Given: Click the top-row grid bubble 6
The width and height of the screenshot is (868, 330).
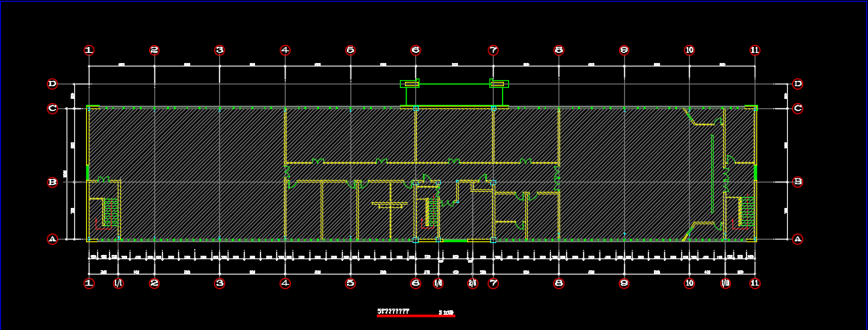Looking at the screenshot, I should point(416,50).
